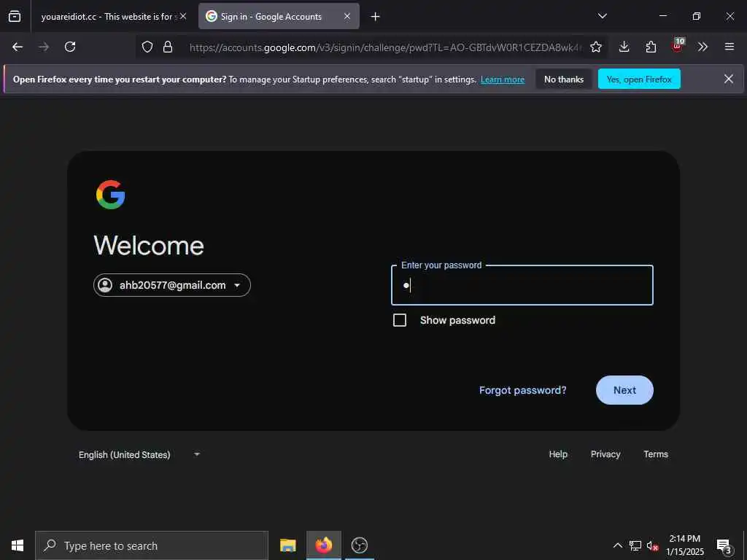
Task: Open the Firefox View icon
Action: click(15, 16)
